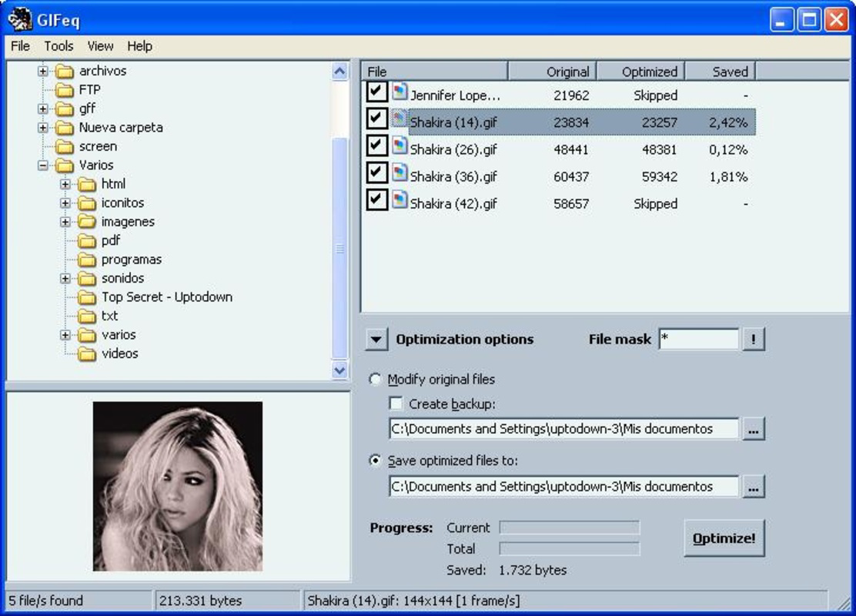Viewport: 856px width, 616px height.
Task: Expand the iconitos folder node
Action: pyautogui.click(x=65, y=203)
